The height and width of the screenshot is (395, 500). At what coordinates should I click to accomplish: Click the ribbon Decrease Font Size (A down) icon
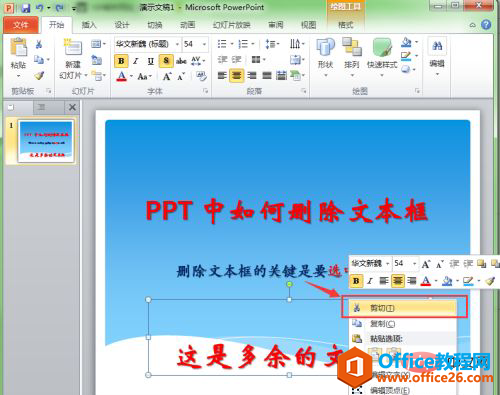pos(181,77)
